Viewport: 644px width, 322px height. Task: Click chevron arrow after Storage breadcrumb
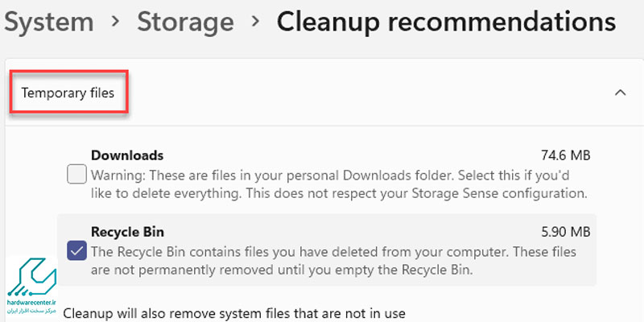255,22
